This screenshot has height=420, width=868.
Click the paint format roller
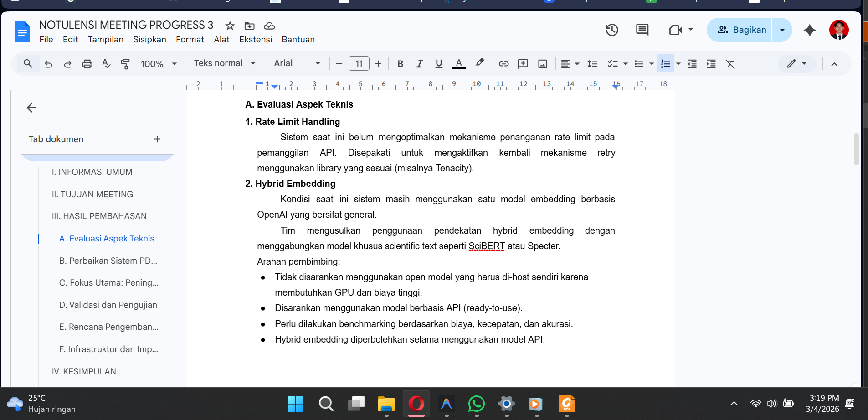click(125, 64)
